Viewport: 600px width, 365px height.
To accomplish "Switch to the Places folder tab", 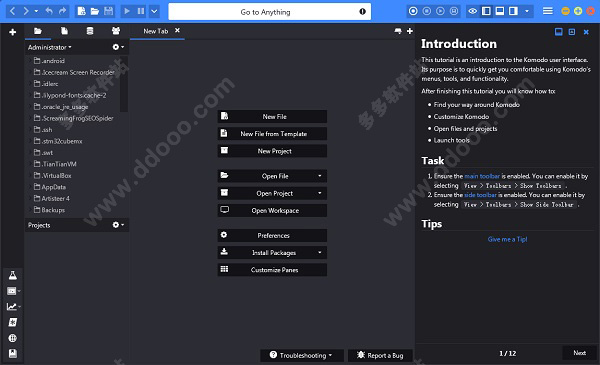I will tap(38, 31).
